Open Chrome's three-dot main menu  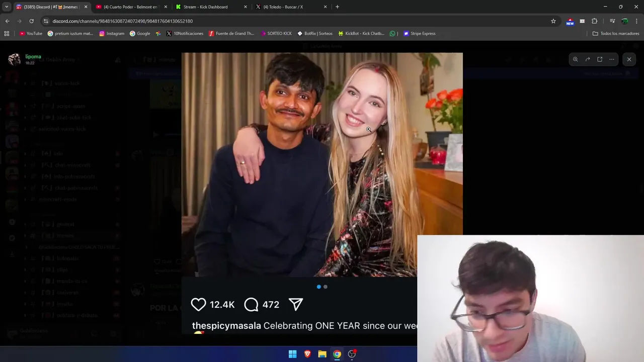[x=637, y=21]
